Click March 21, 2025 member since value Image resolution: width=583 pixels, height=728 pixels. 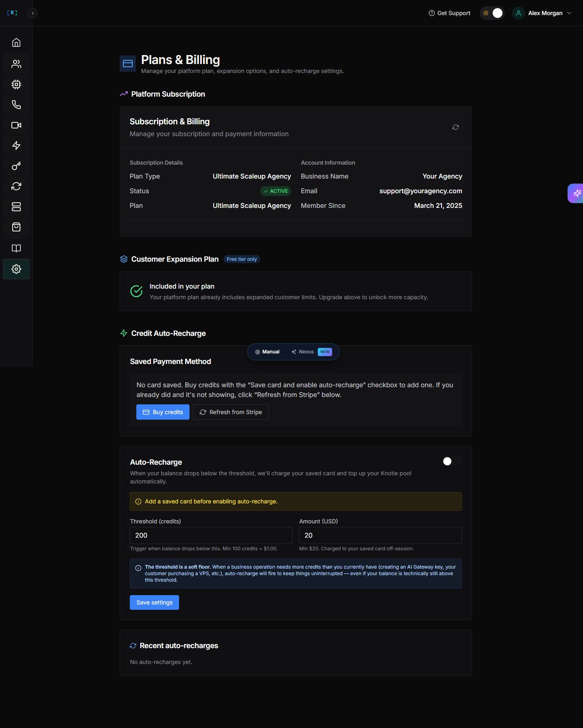[438, 206]
